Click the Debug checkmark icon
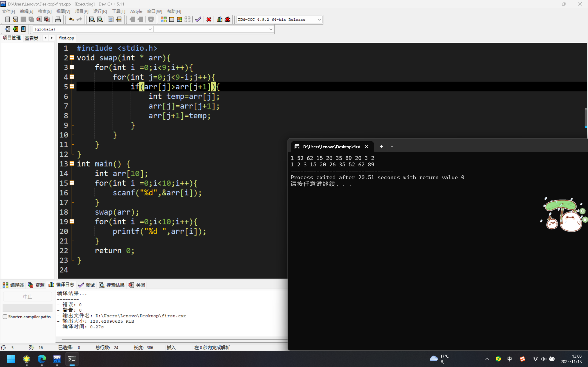The height and width of the screenshot is (367, 588). [x=198, y=20]
